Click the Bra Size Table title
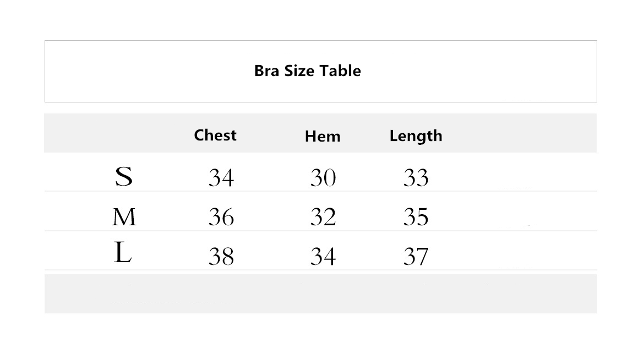 point(307,71)
